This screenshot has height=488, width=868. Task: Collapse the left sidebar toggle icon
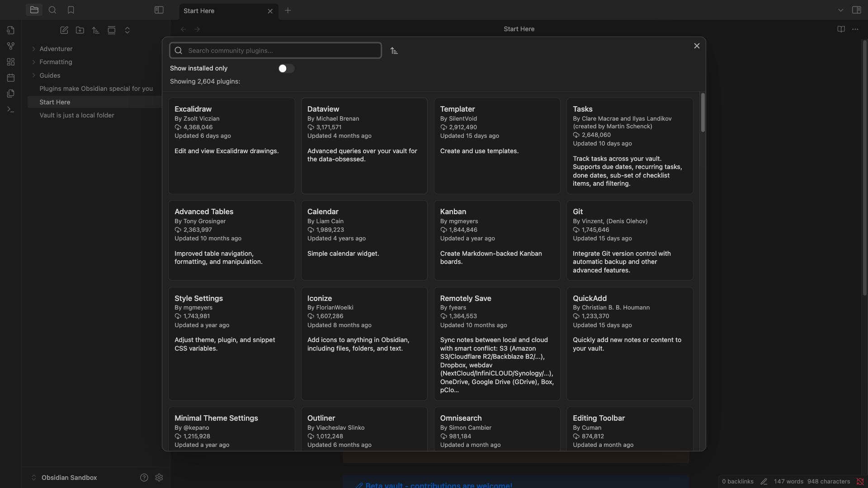[x=159, y=10]
